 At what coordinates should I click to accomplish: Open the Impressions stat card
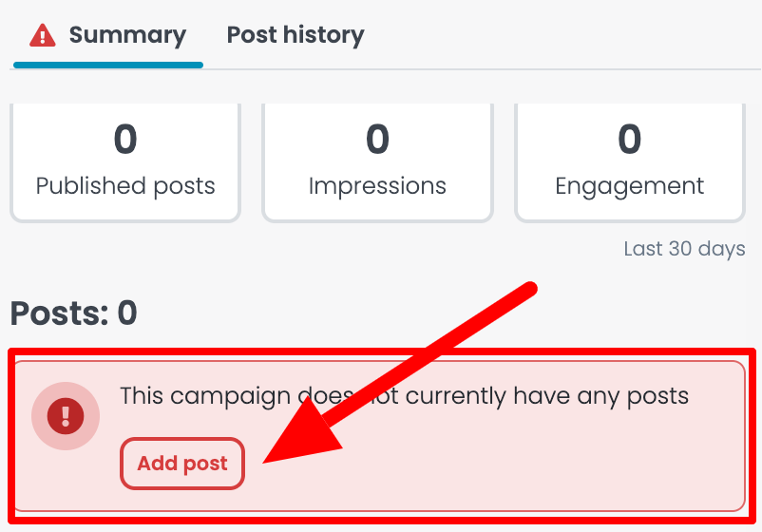(377, 162)
